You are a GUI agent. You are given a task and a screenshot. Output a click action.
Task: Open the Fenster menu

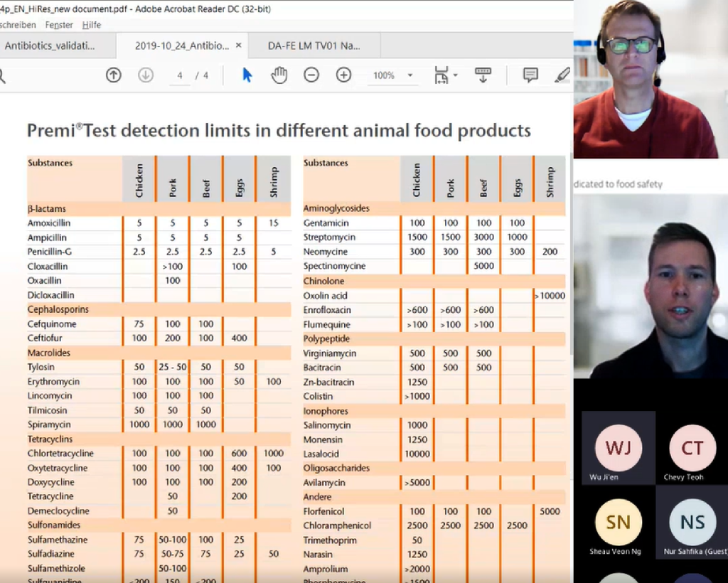[59, 25]
